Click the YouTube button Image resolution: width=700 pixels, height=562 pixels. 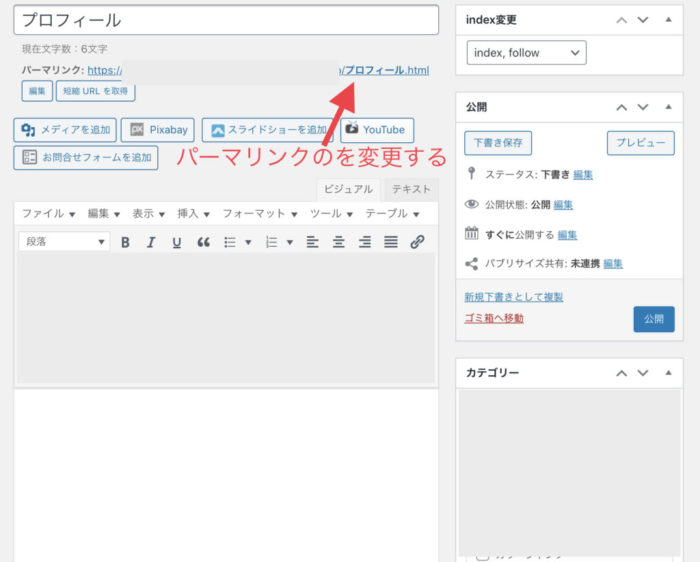click(377, 130)
